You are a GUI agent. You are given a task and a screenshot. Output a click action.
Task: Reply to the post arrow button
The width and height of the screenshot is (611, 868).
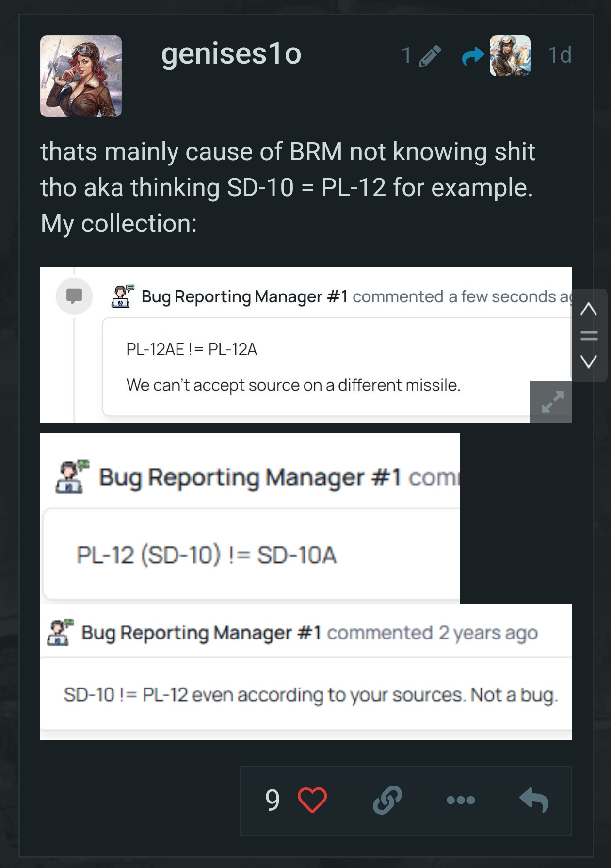(534, 800)
